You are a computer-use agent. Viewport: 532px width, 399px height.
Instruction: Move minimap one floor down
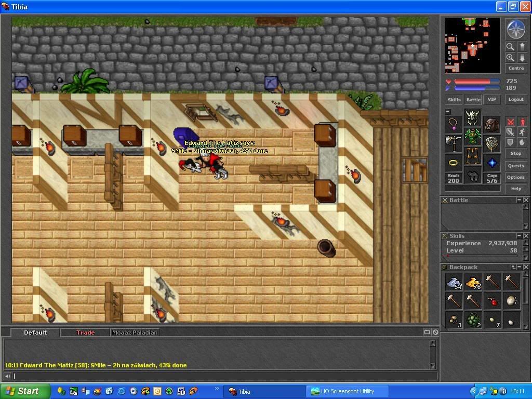[x=522, y=58]
